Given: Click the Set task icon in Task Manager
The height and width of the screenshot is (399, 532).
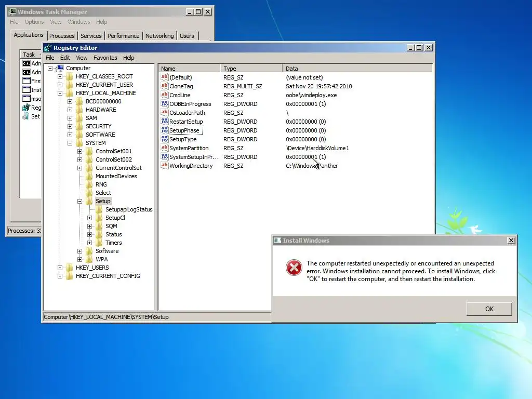Looking at the screenshot, I should pos(26,116).
